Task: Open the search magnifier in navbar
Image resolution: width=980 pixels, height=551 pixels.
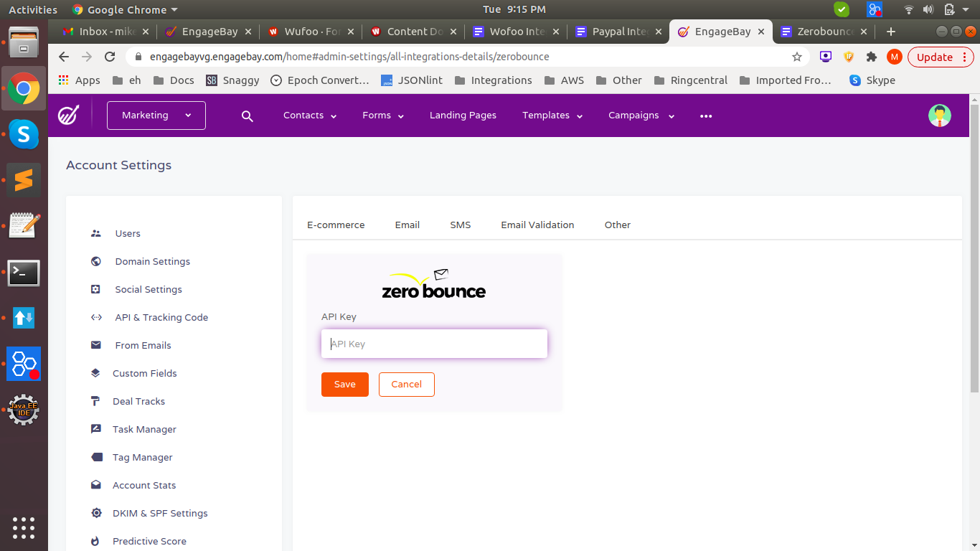Action: [x=248, y=116]
